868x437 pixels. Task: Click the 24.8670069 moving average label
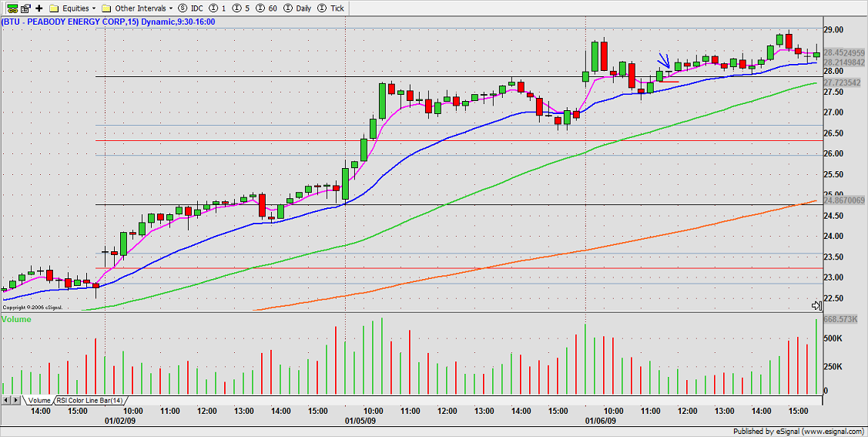point(844,200)
